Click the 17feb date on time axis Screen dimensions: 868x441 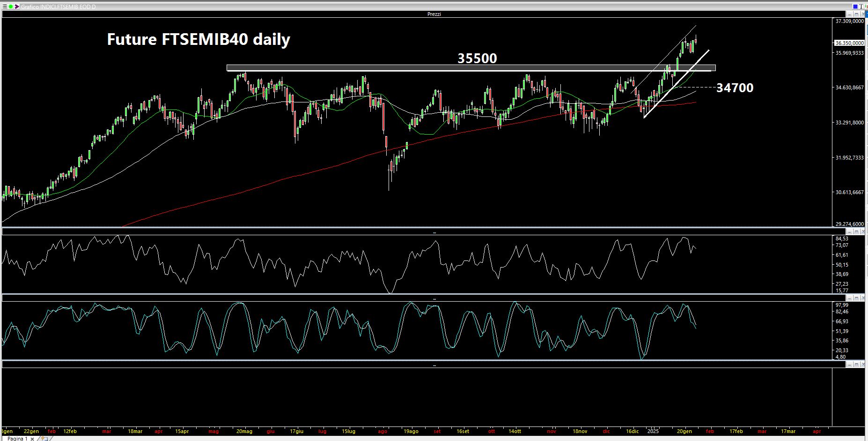(x=736, y=431)
